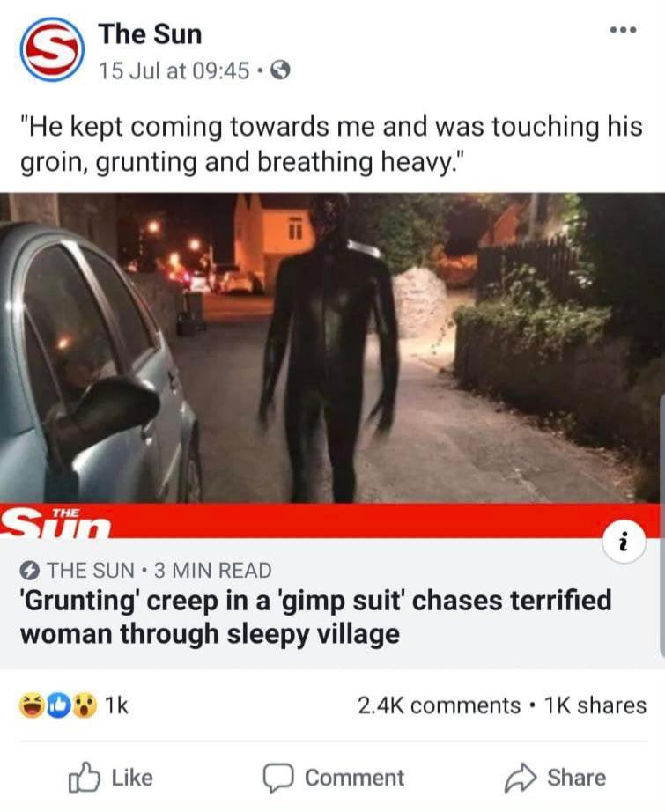This screenshot has height=812, width=665.
Task: View the 1K shares list
Action: tap(595, 705)
